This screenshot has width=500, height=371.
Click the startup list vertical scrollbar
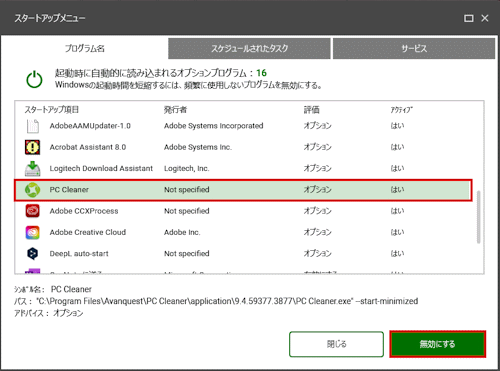479,217
